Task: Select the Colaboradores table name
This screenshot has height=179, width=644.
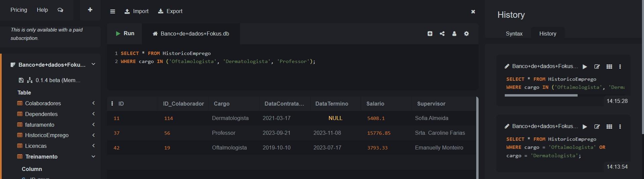Action: 43,103
